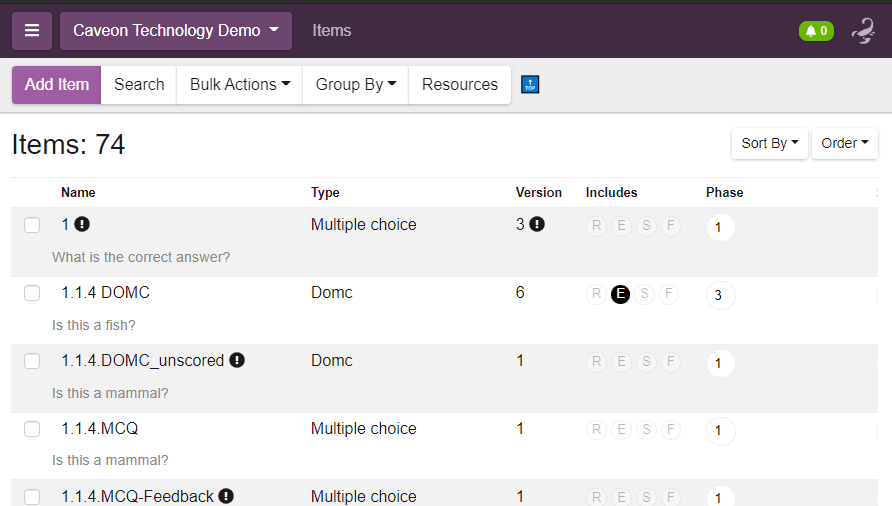Image resolution: width=892 pixels, height=506 pixels.
Task: Click the active E badge for 1.1.4 DOMC
Action: coord(620,294)
